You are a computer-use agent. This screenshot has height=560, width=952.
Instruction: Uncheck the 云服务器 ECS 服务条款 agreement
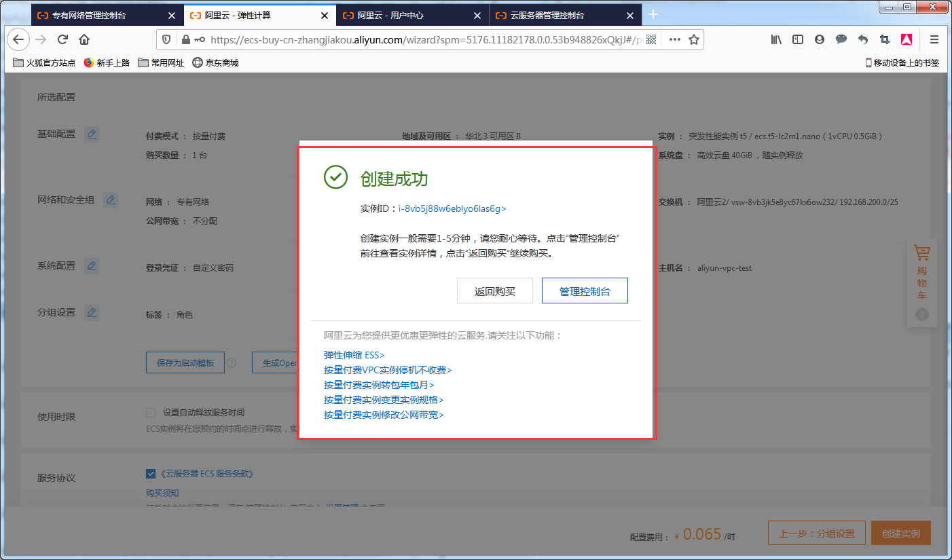click(151, 473)
